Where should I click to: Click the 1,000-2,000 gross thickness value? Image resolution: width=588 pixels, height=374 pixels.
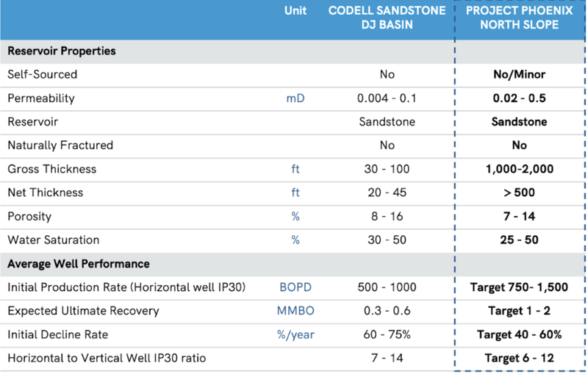pyautogui.click(x=520, y=169)
